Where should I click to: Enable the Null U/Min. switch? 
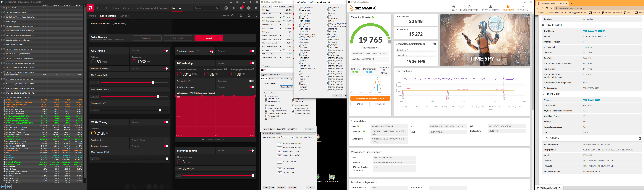pyautogui.click(x=252, y=81)
